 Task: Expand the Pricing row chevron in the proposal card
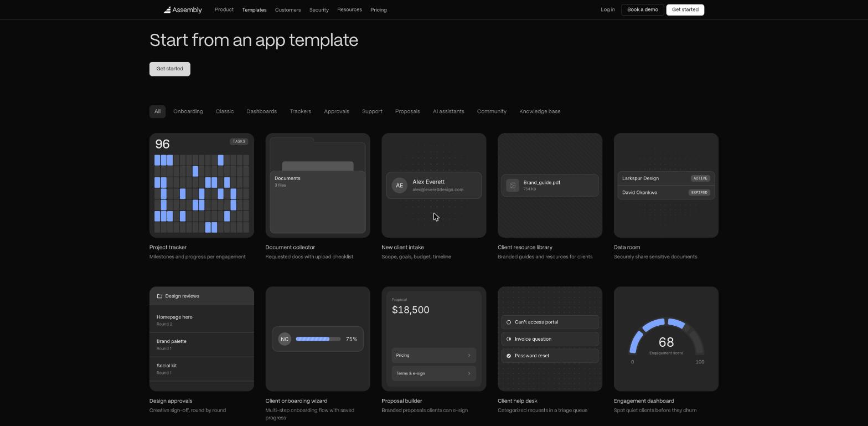469,356
